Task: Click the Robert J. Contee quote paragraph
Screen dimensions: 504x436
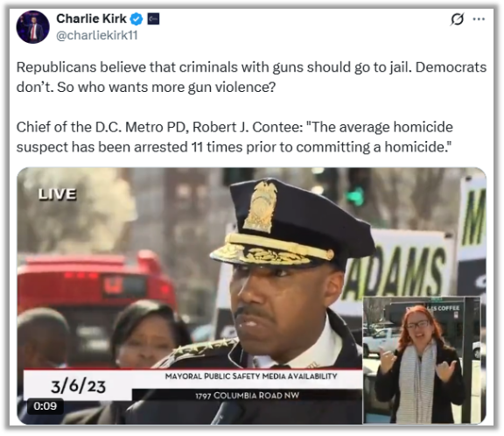Action: click(x=234, y=137)
